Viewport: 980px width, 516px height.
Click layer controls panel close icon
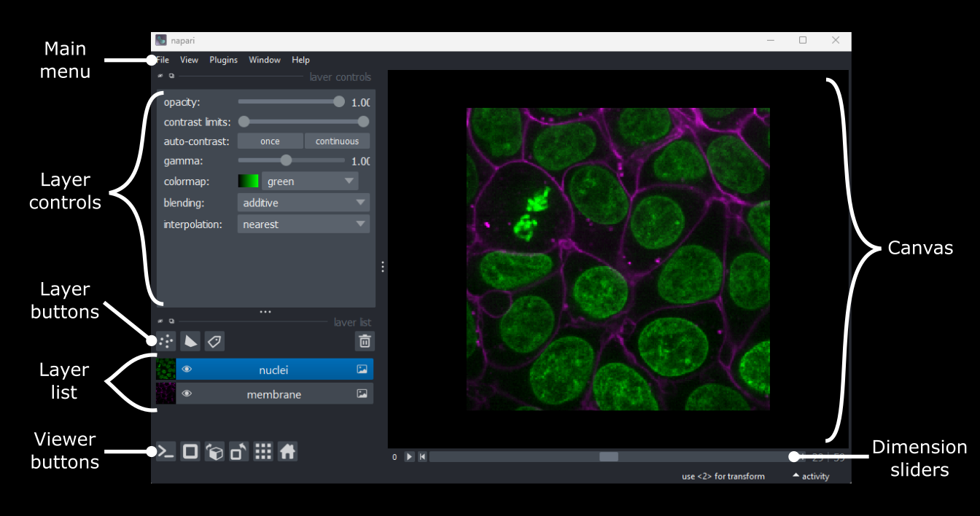click(160, 76)
